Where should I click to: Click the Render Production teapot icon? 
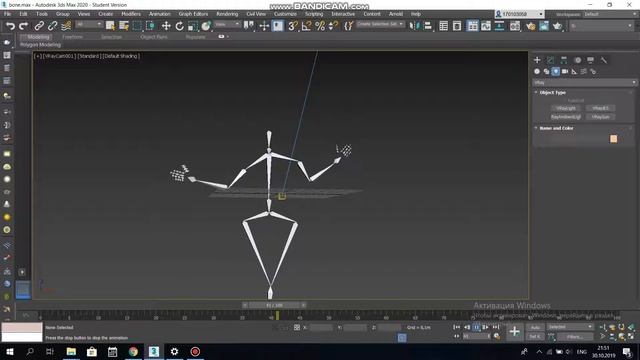(557, 26)
